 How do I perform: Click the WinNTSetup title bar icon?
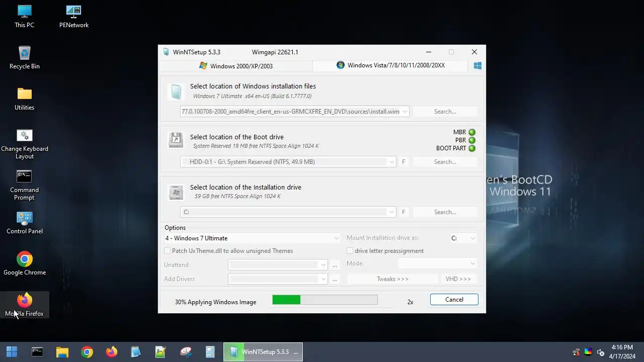click(x=166, y=52)
